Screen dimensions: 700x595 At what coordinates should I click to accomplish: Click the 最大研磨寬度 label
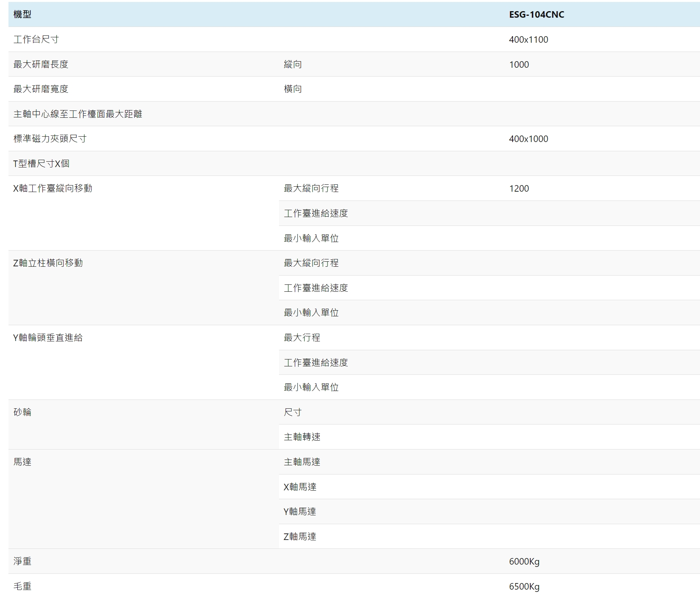41,89
